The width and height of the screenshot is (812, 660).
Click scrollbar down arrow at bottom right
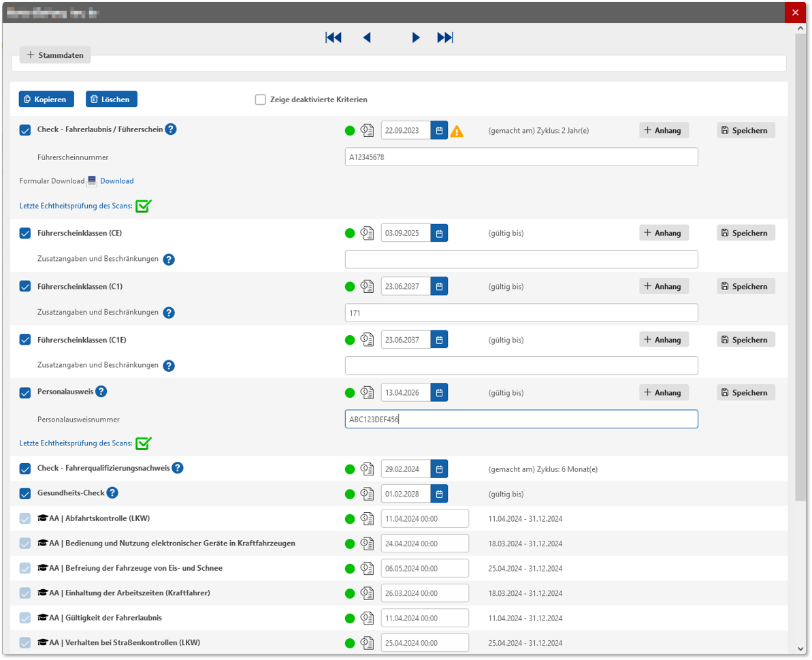pos(800,648)
